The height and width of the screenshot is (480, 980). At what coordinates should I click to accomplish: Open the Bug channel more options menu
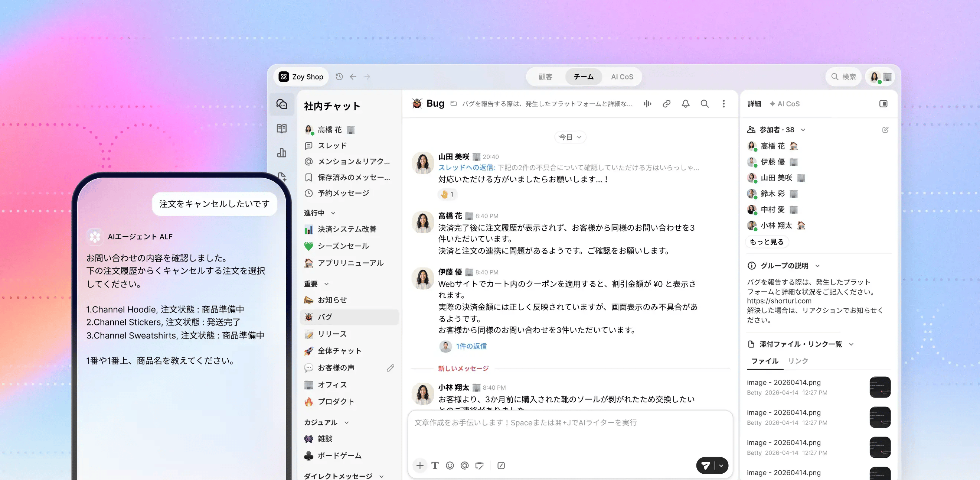point(723,104)
